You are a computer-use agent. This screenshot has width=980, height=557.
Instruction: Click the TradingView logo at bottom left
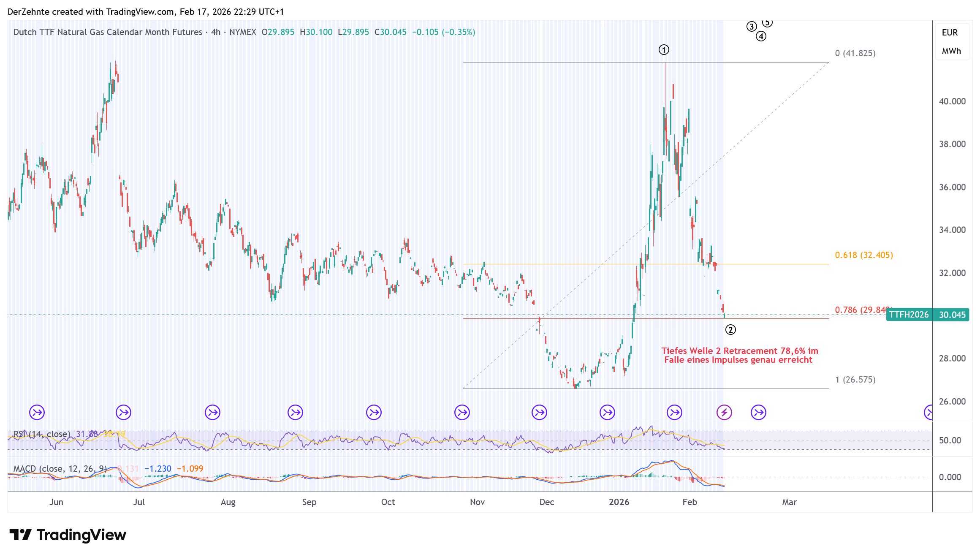68,535
